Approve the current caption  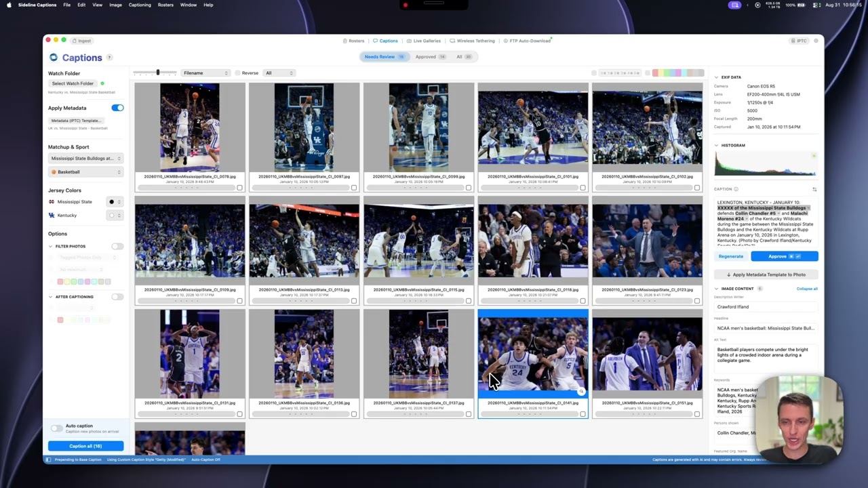784,256
